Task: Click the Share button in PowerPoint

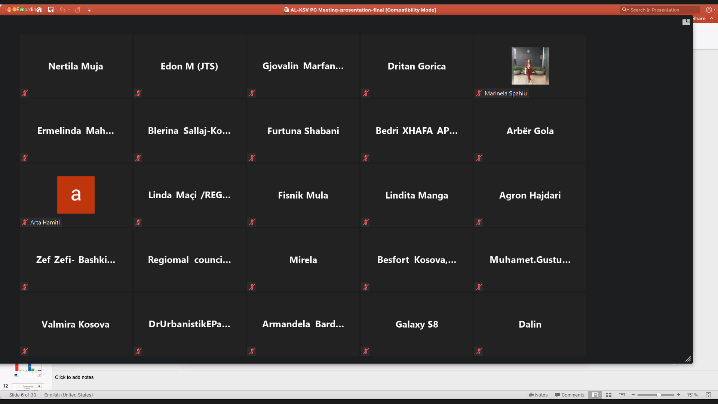Action: (699, 19)
